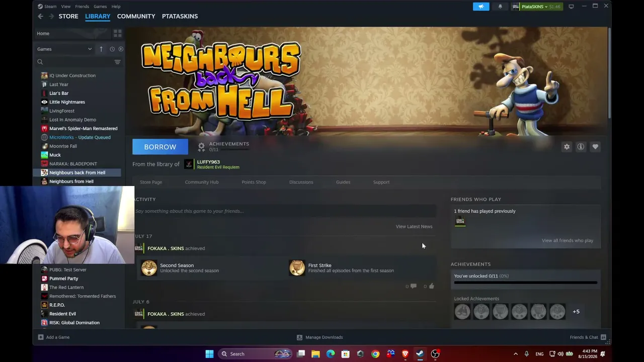
Task: Click the Add a Game plus icon
Action: point(41,337)
